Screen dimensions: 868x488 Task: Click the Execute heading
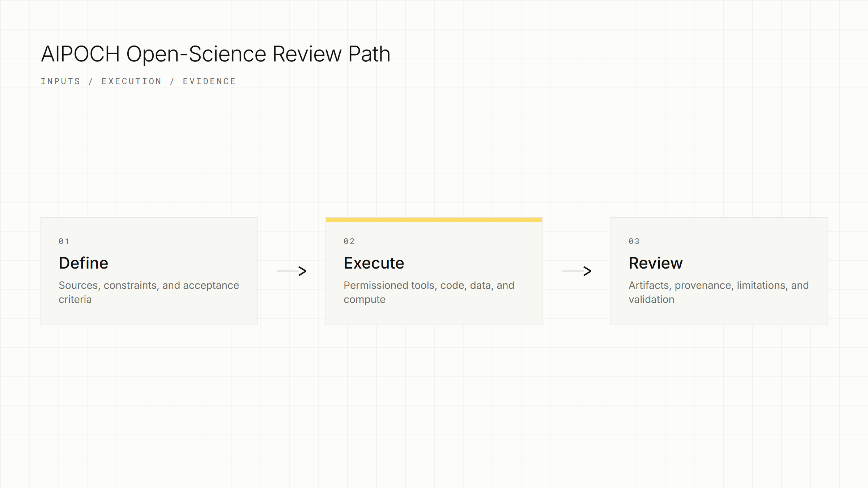(374, 263)
